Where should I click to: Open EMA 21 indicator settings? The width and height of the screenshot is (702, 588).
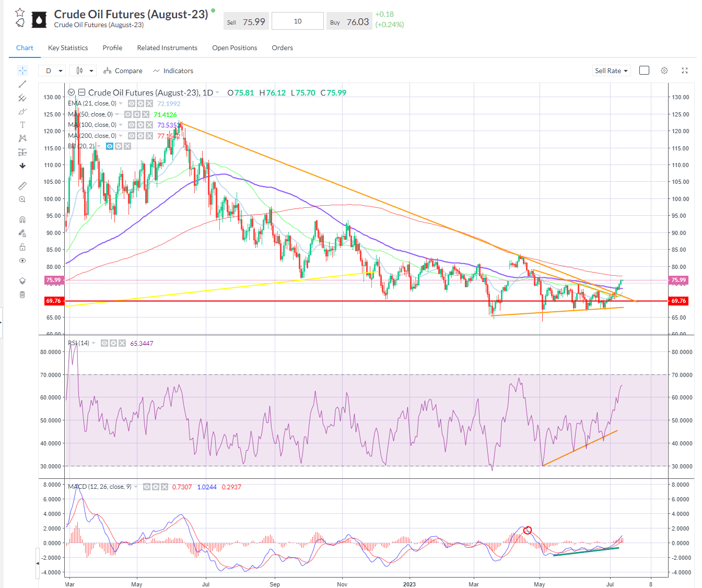point(141,103)
